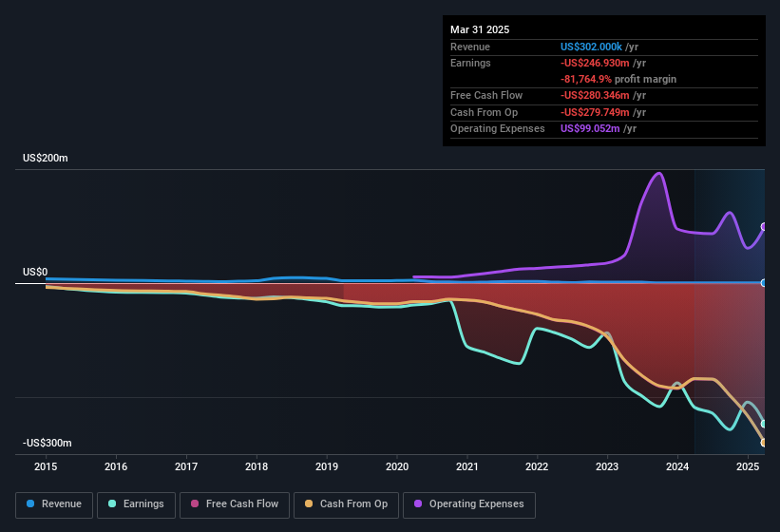780x532 pixels.
Task: Click the Mar 31 2025 tooltip date
Action: point(480,29)
